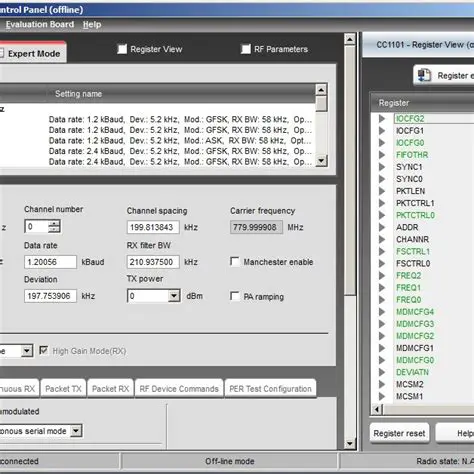The width and height of the screenshot is (474, 474).
Task: Expand the MCSM1 register arrow
Action: 382,396
